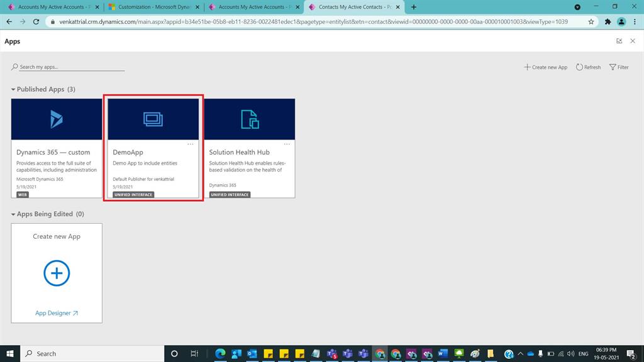This screenshot has width=644, height=362.
Task: Bookmark the page with the star icon
Action: (591, 20)
